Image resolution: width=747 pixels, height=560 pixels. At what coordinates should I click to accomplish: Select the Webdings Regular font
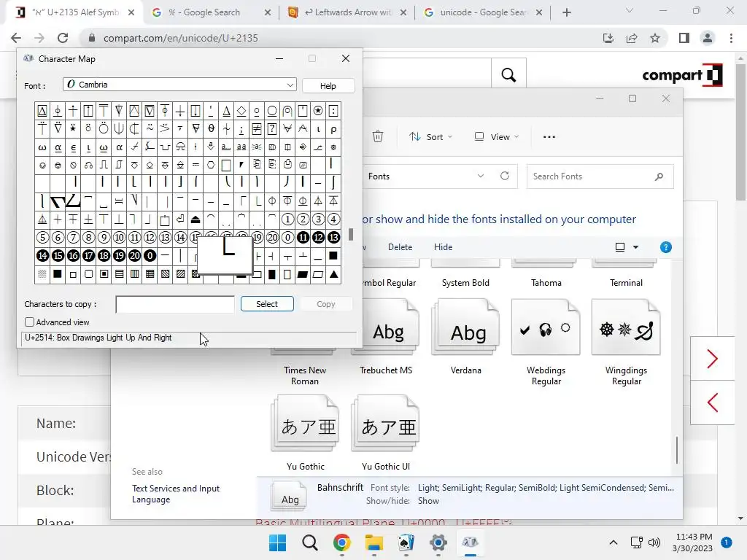click(x=546, y=343)
